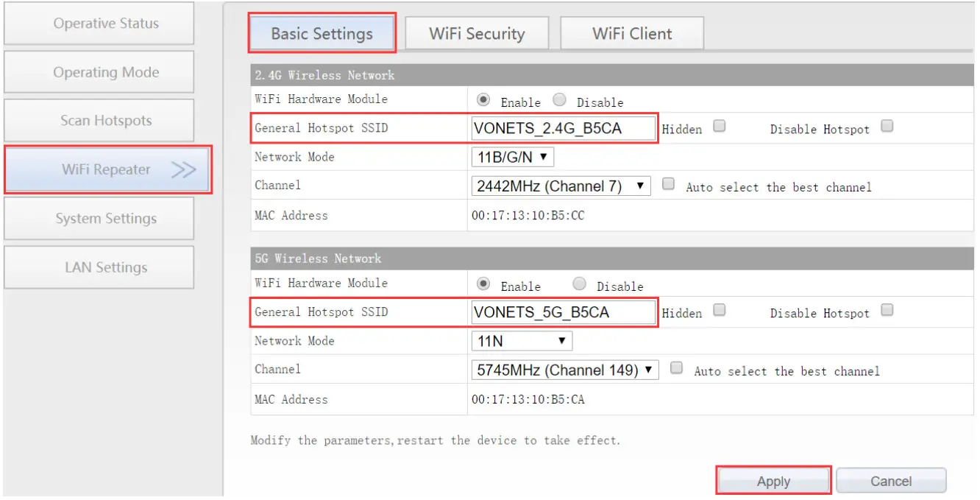Open the Operative Status page

coord(98,23)
